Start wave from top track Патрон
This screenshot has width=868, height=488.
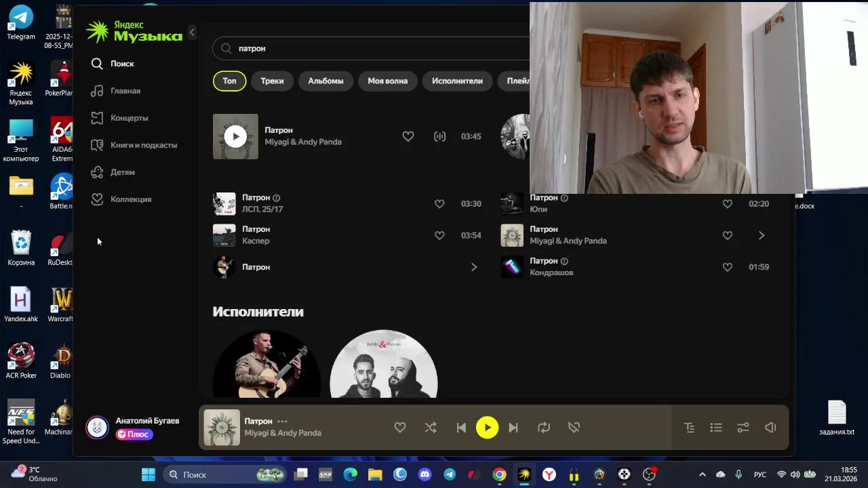click(440, 136)
